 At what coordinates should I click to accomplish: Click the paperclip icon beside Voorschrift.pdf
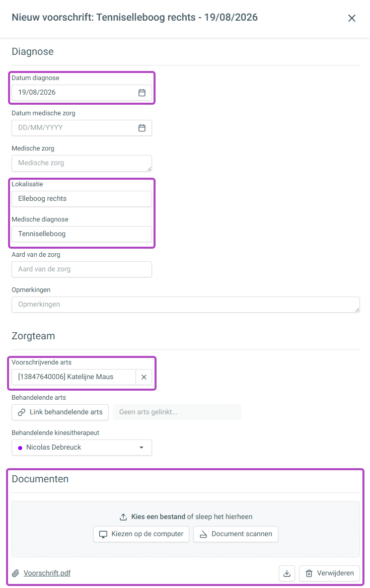point(16,573)
